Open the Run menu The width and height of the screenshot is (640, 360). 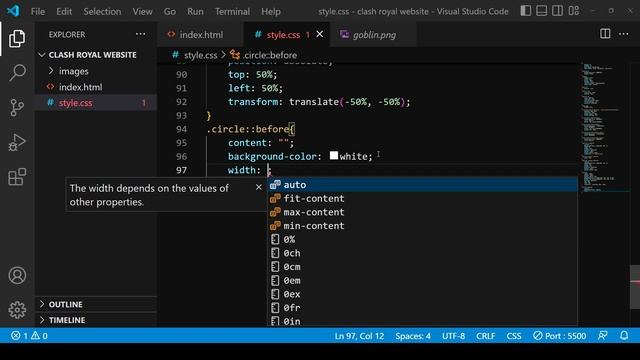coord(195,11)
